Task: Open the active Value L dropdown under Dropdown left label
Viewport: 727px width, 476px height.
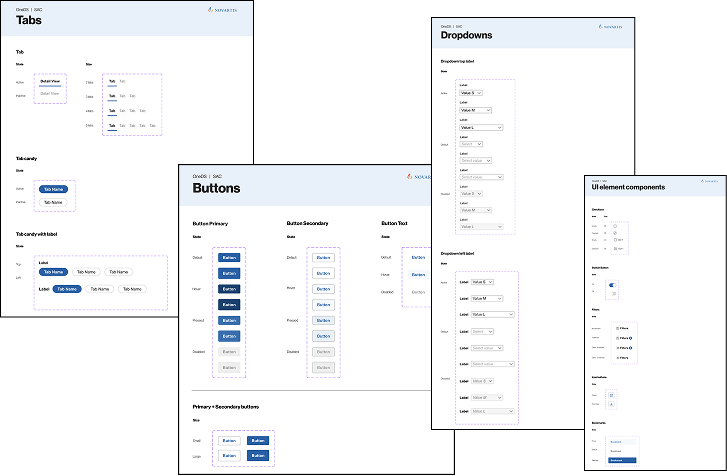Action: click(492, 314)
